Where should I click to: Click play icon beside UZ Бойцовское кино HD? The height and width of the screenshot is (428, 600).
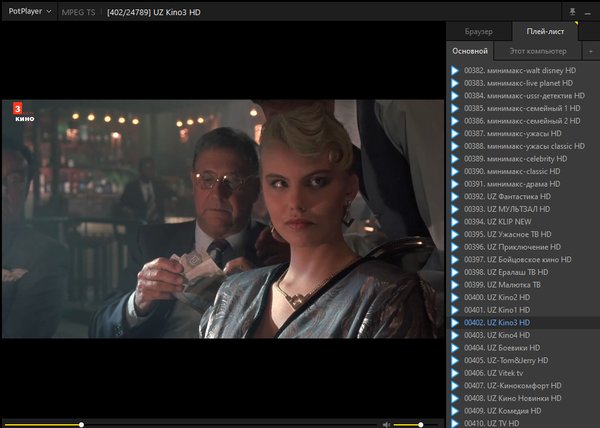point(455,260)
